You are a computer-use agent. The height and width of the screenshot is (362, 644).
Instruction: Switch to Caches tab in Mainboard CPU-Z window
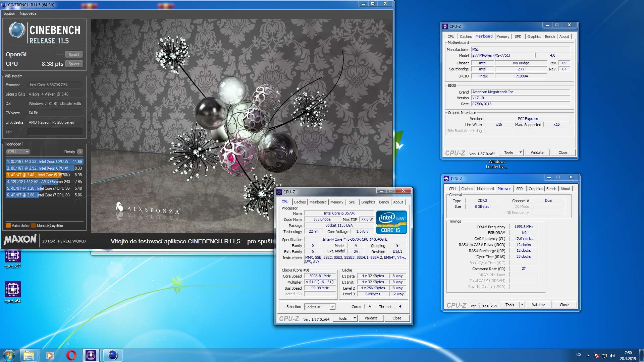[x=466, y=37]
